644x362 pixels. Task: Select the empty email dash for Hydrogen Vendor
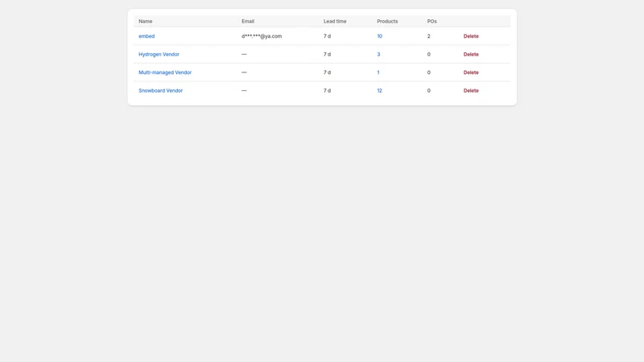[244, 54]
